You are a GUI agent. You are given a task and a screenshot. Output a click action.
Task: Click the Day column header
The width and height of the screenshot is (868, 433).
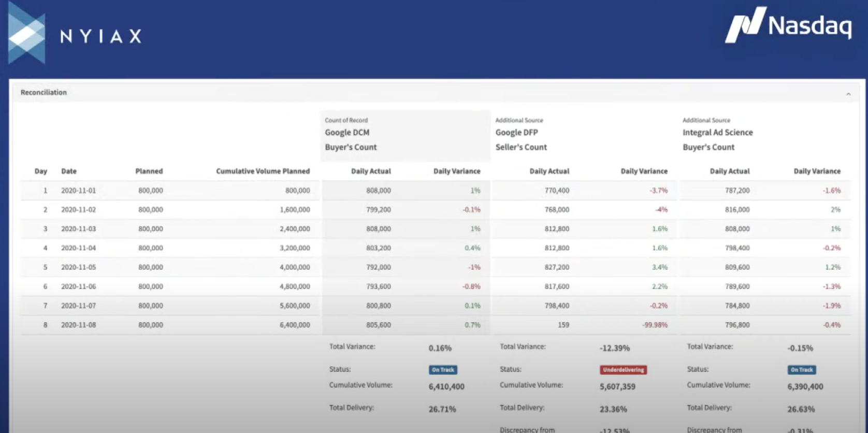point(41,171)
